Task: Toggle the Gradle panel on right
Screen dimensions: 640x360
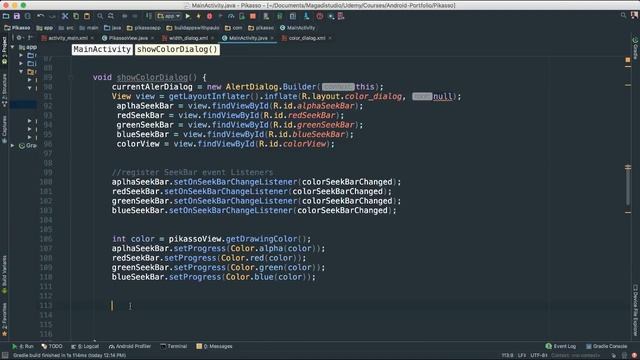Action: (x=636, y=48)
